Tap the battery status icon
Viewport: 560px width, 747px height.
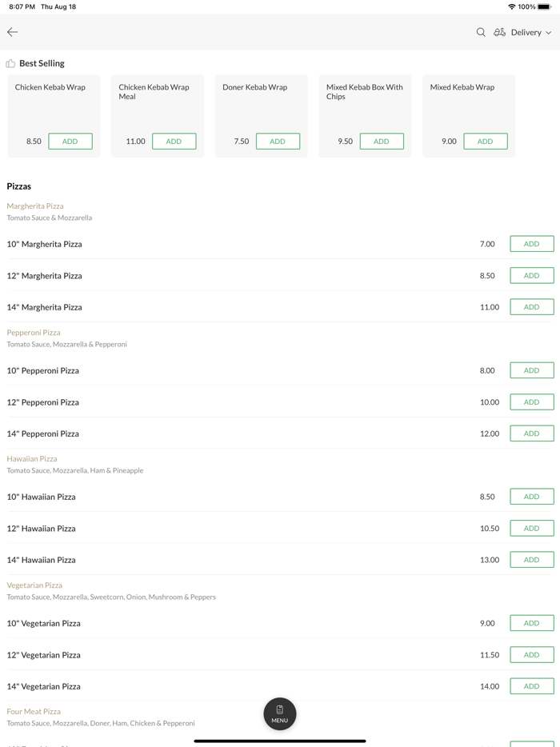(544, 6)
